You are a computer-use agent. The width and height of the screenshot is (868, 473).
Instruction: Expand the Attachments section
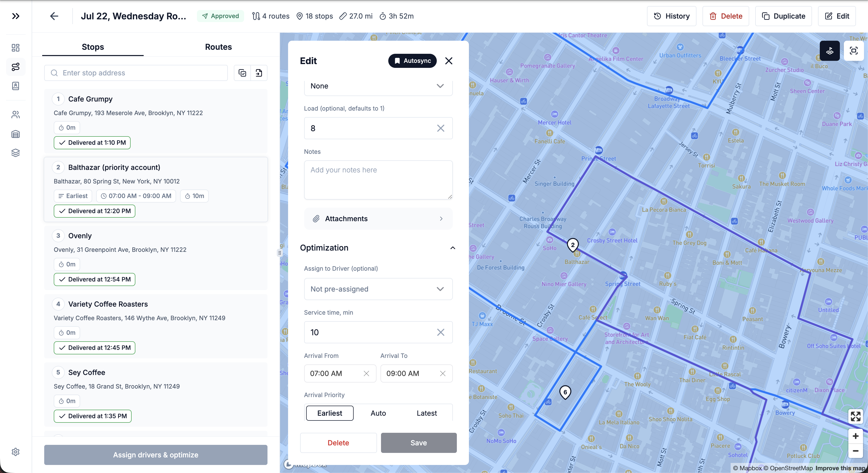378,219
